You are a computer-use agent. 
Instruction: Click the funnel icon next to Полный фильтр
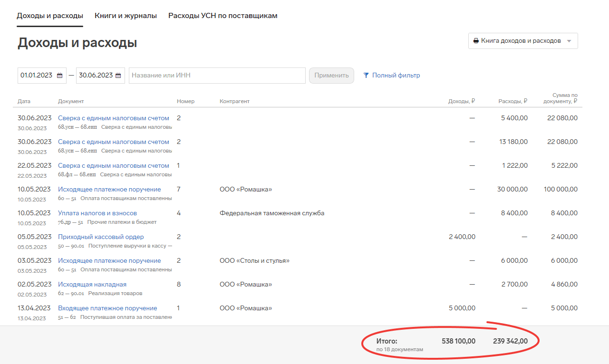click(366, 75)
